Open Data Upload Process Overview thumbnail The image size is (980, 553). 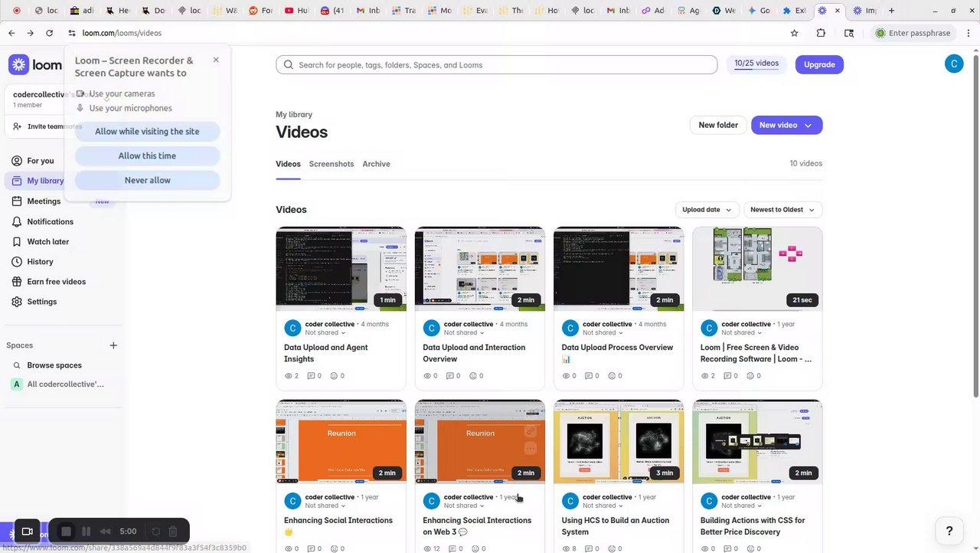click(x=619, y=269)
